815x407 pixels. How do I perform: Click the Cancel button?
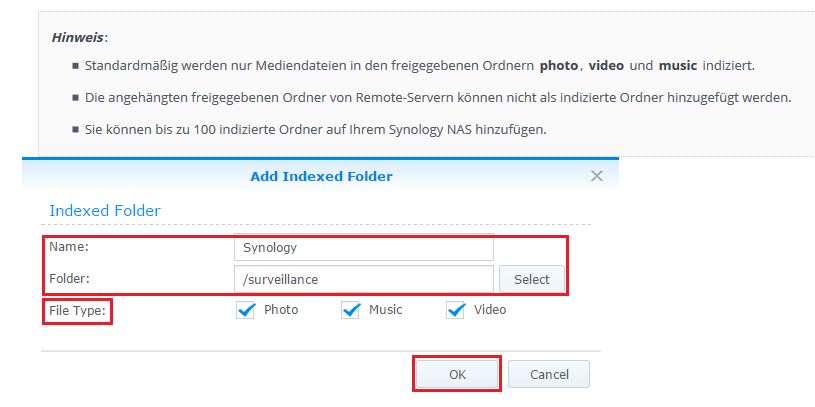(548, 374)
